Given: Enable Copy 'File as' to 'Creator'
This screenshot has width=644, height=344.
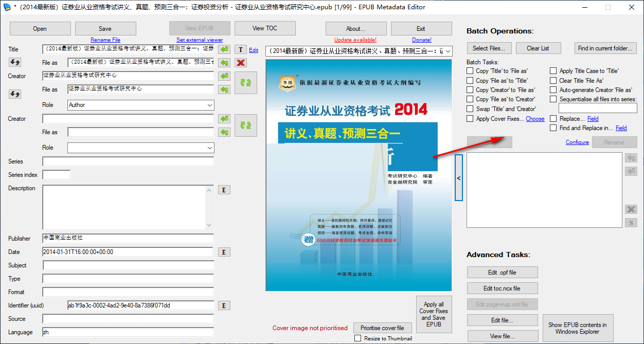Looking at the screenshot, I should (470, 99).
